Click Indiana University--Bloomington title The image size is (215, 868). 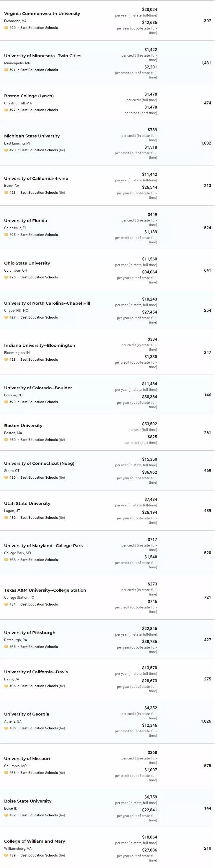(40, 345)
